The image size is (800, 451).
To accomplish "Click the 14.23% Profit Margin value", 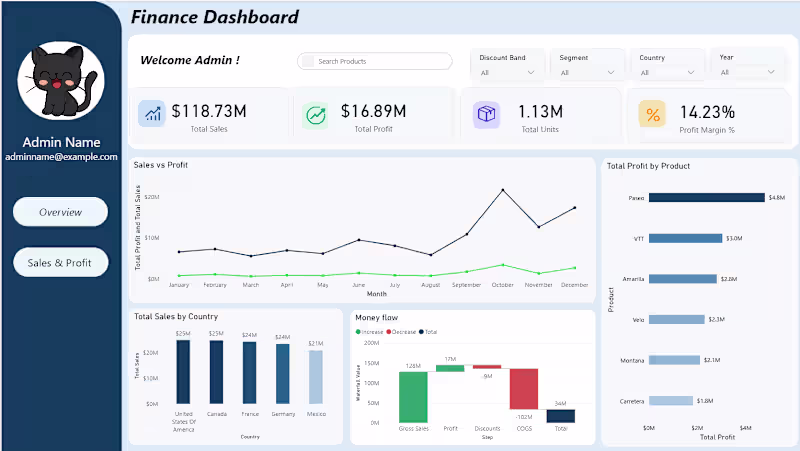I will tap(707, 112).
